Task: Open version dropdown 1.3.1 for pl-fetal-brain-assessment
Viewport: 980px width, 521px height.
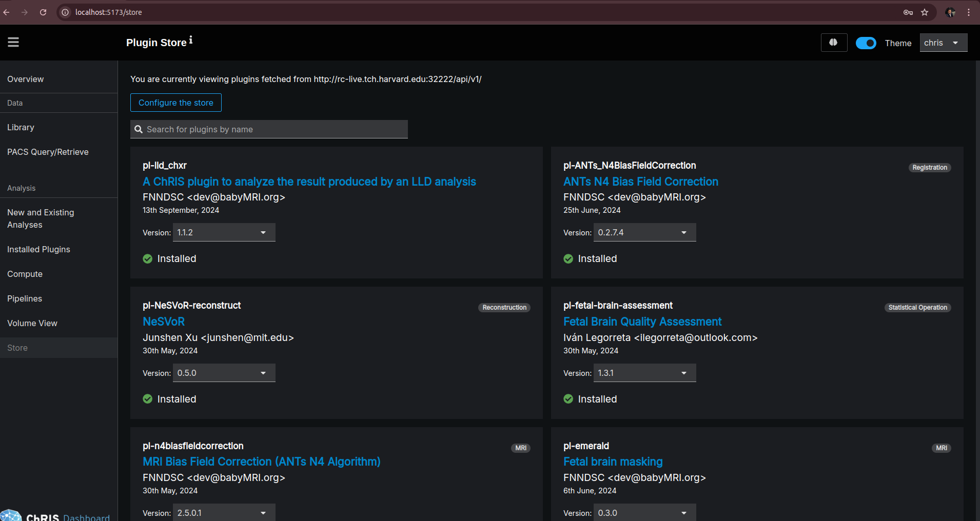Action: 645,373
